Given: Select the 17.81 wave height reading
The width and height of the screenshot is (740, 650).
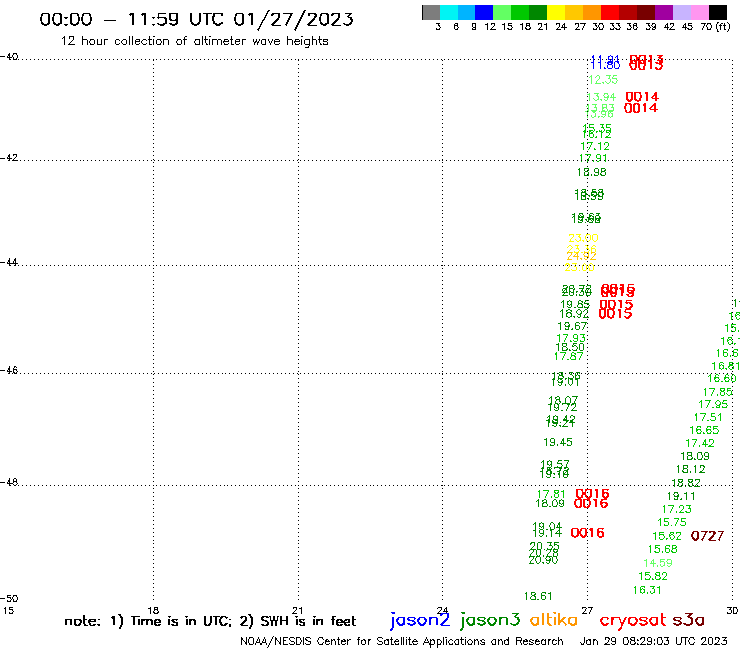Looking at the screenshot, I should (x=551, y=494).
